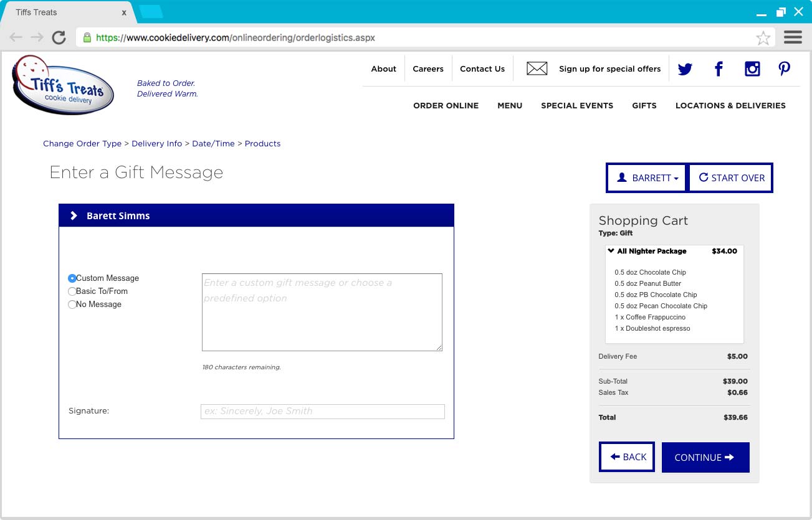
Task: Open LOCATIONS & DELIVERIES menu item
Action: (x=730, y=106)
